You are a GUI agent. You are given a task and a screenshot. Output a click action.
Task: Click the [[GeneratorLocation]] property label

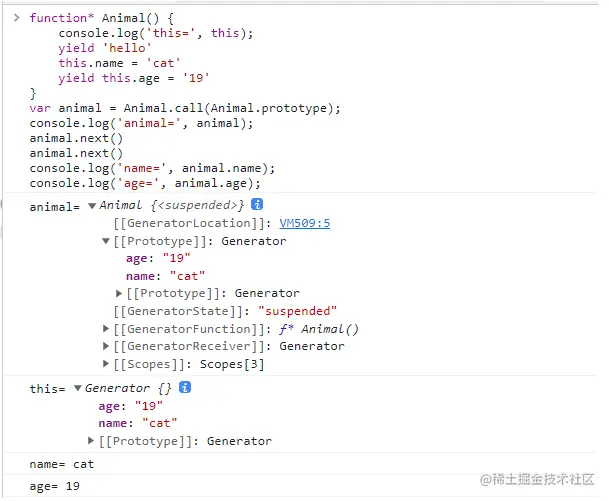click(x=188, y=223)
